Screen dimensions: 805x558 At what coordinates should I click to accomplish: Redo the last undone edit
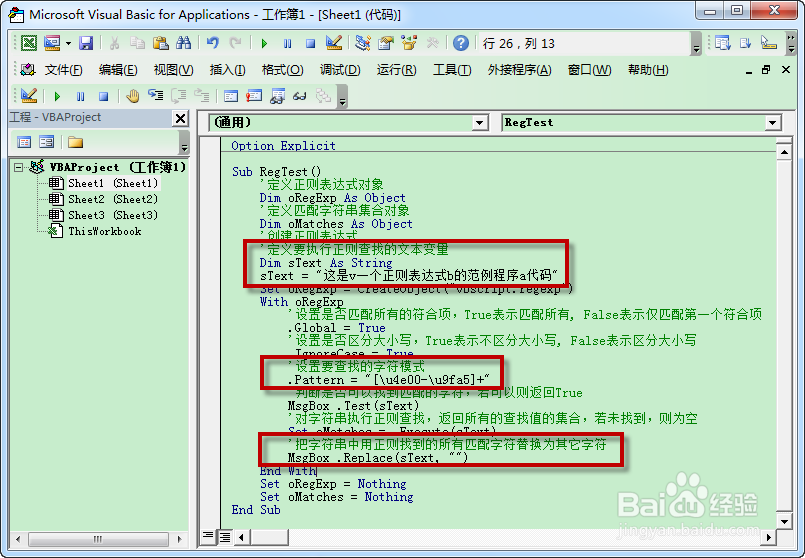[236, 43]
